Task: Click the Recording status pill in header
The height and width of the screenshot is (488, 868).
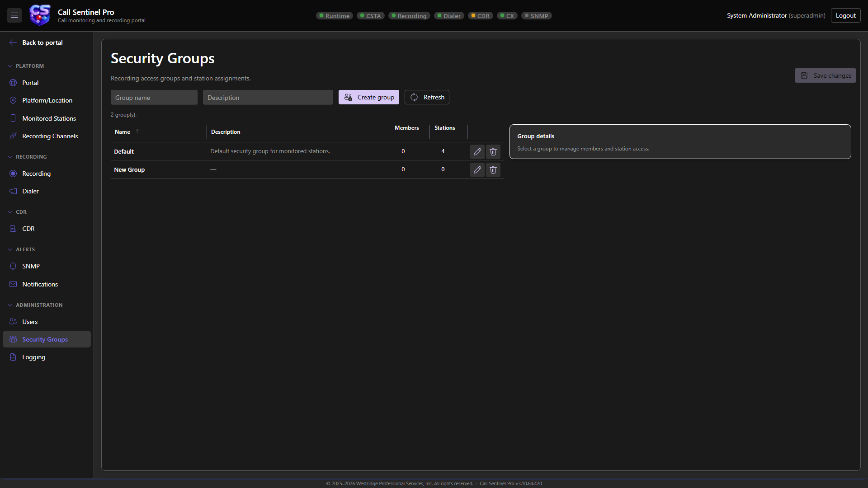Action: (409, 16)
